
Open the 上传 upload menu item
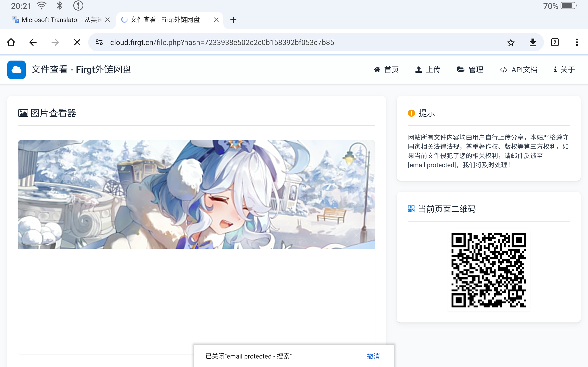coord(428,70)
